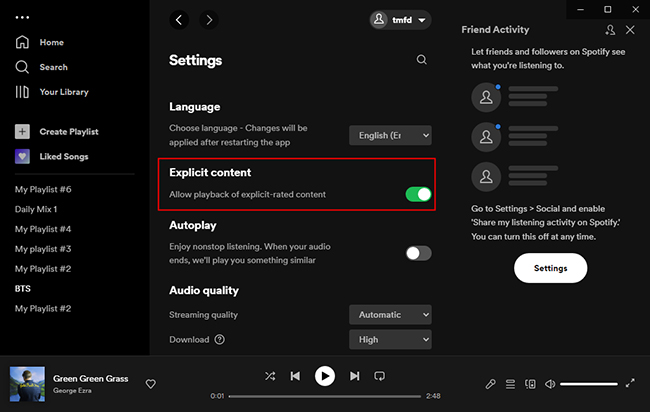Enter full screen mode icon

pos(630,383)
